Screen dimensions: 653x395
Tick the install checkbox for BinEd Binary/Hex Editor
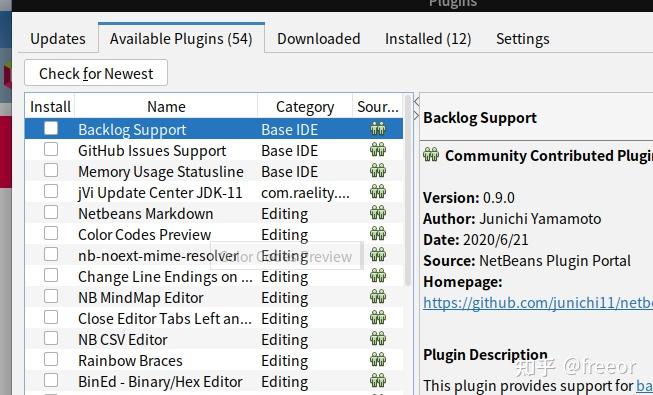(51, 380)
